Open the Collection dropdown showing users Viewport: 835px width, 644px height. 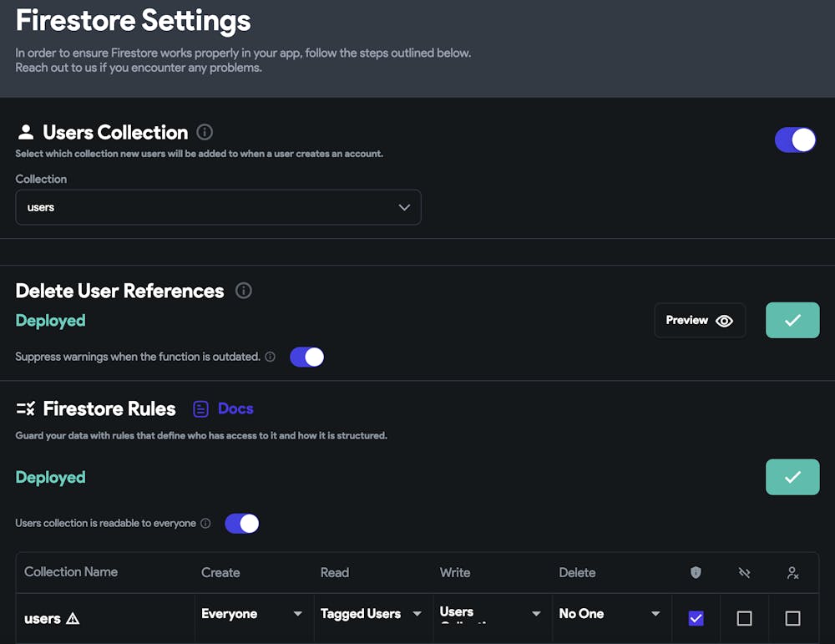coord(218,207)
